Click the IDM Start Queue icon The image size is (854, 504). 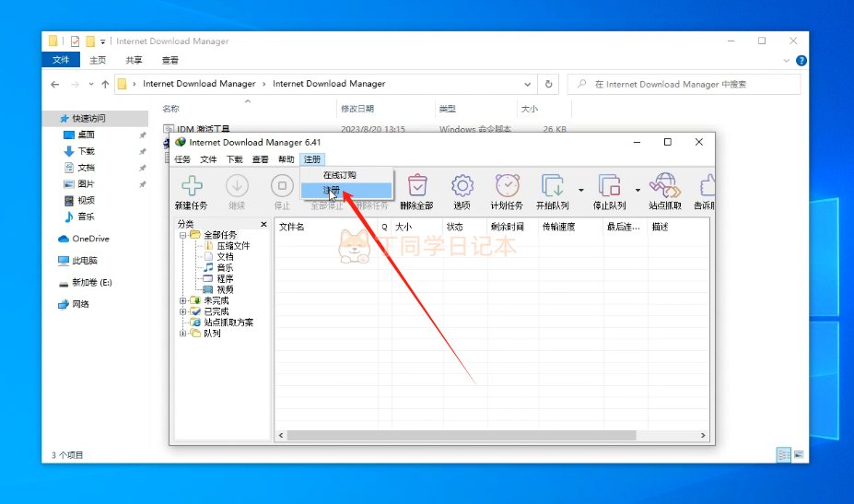(552, 186)
